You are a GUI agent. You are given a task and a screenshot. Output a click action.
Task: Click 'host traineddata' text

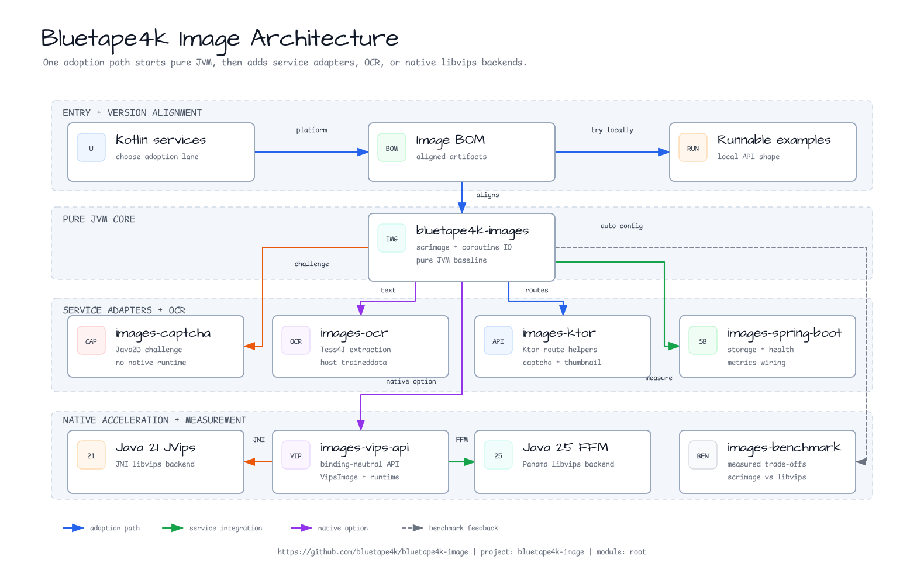[354, 363]
